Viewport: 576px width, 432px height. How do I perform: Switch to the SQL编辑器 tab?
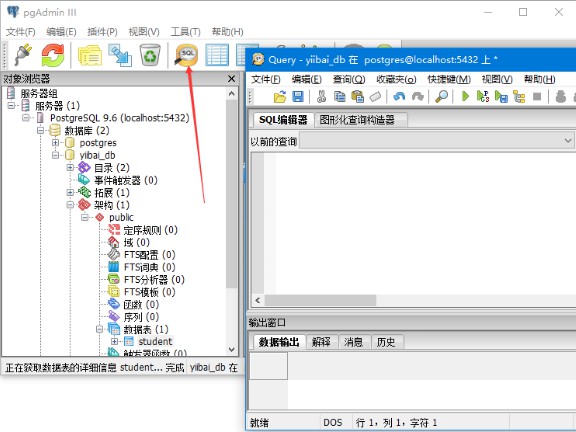(x=283, y=120)
